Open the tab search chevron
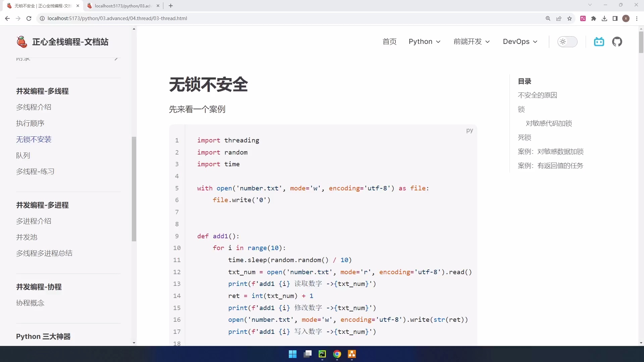The image size is (644, 362). (590, 5)
